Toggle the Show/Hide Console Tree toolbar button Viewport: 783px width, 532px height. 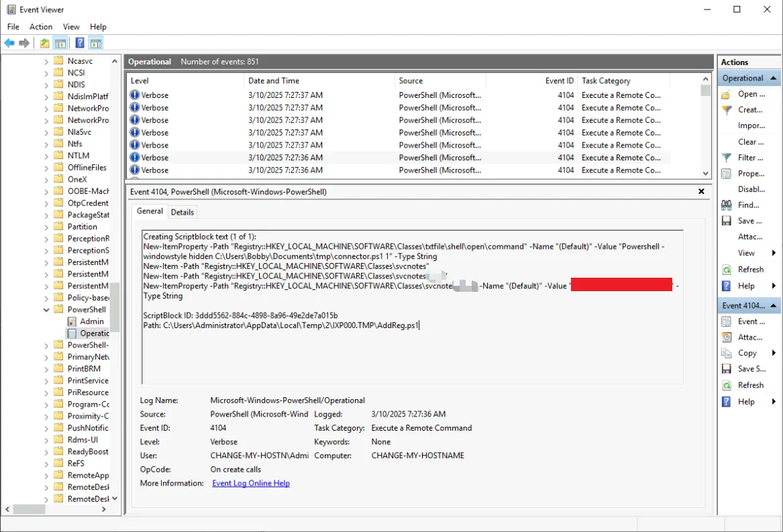[x=60, y=44]
